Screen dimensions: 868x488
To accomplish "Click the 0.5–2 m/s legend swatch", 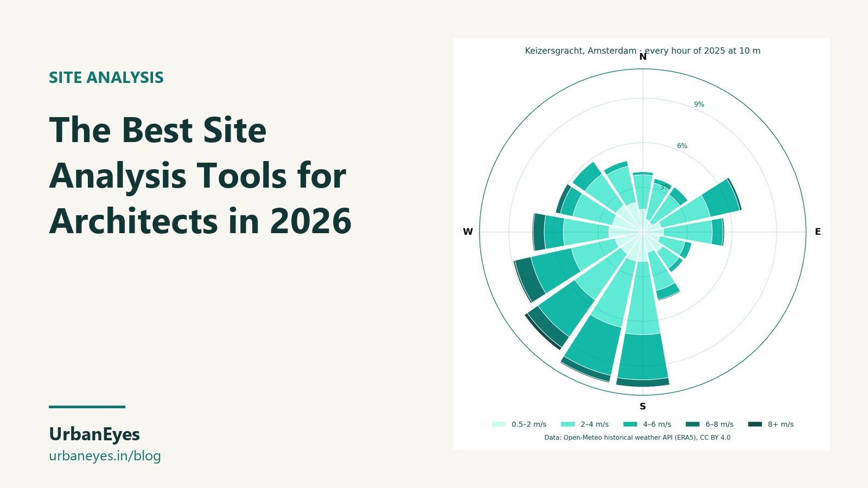I will [x=499, y=425].
